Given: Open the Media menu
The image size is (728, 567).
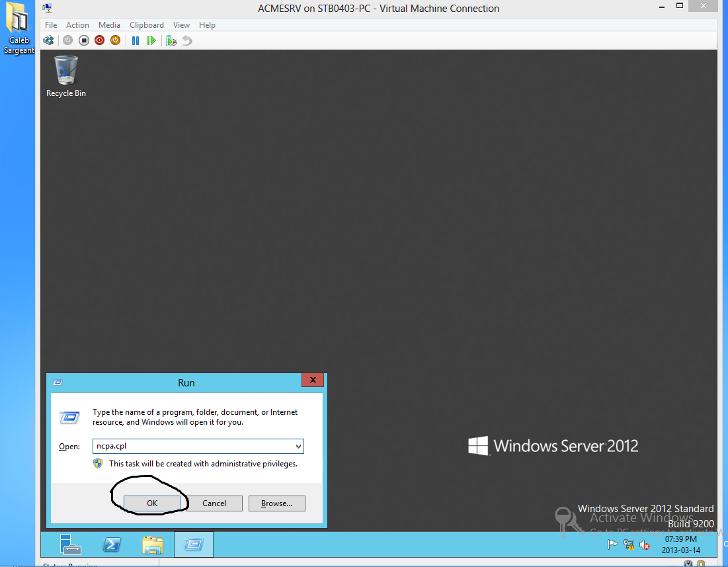Looking at the screenshot, I should 109,25.
